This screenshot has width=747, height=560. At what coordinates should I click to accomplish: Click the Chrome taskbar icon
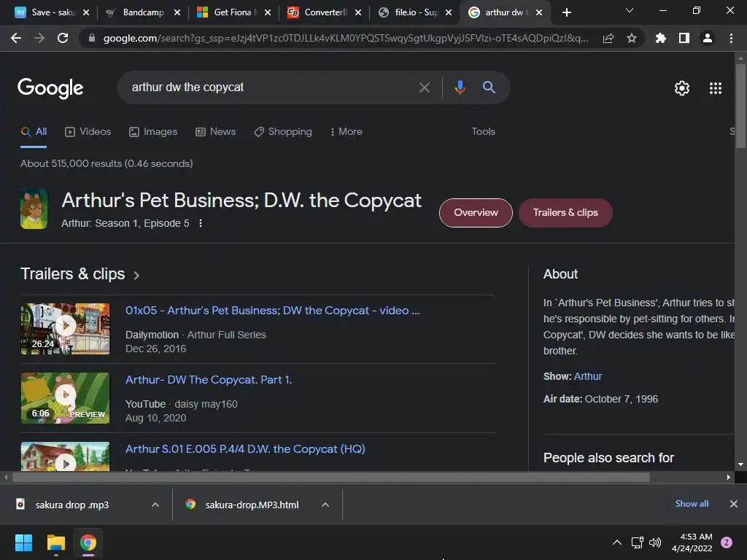pos(88,542)
